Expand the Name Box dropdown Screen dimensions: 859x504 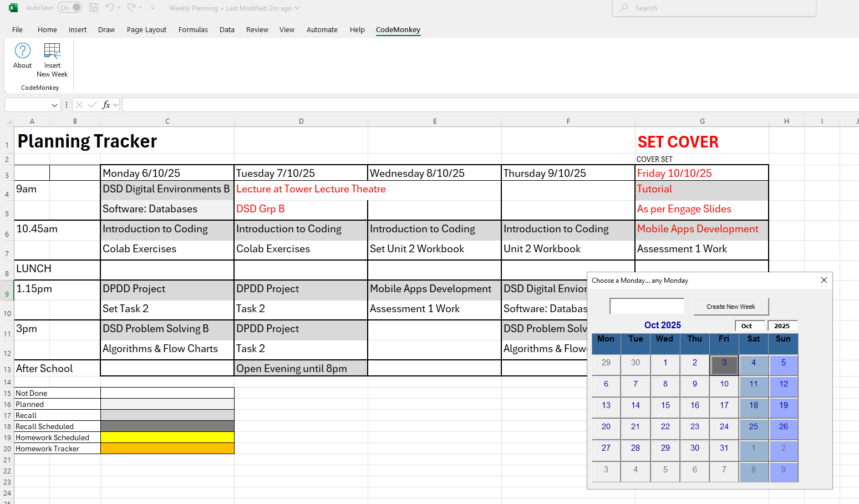click(x=54, y=105)
